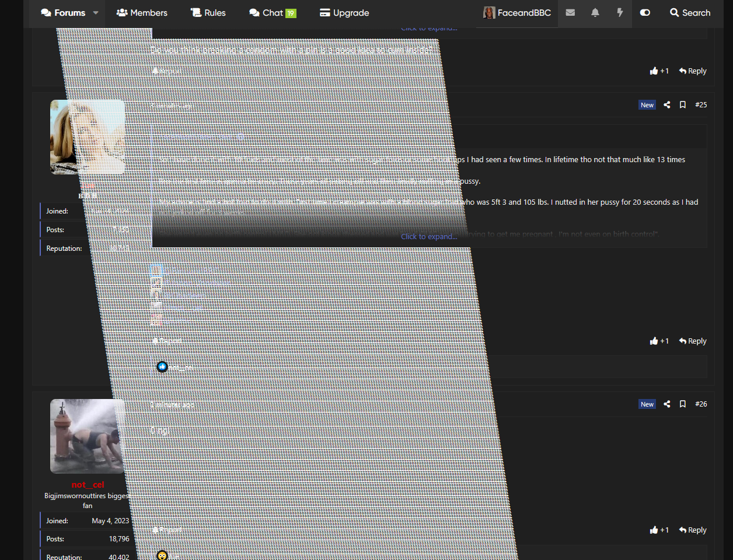This screenshot has width=733, height=560.
Task: Open the not__cel user profile link
Action: pyautogui.click(x=88, y=485)
